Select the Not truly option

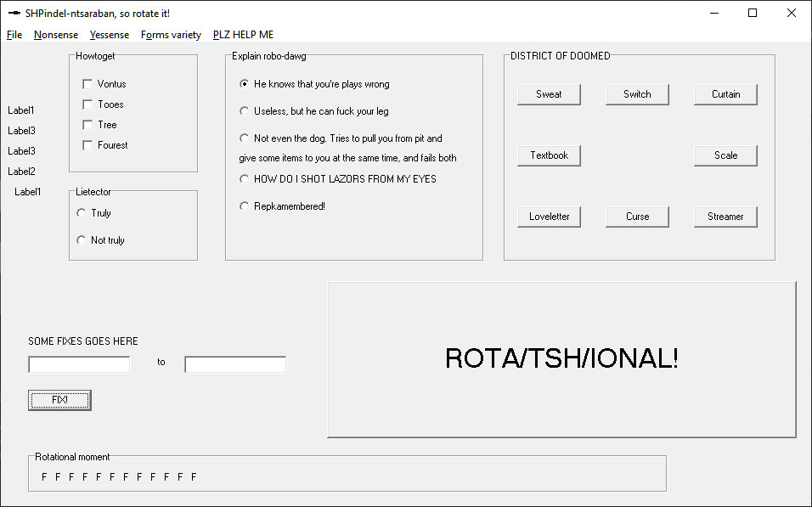click(81, 239)
